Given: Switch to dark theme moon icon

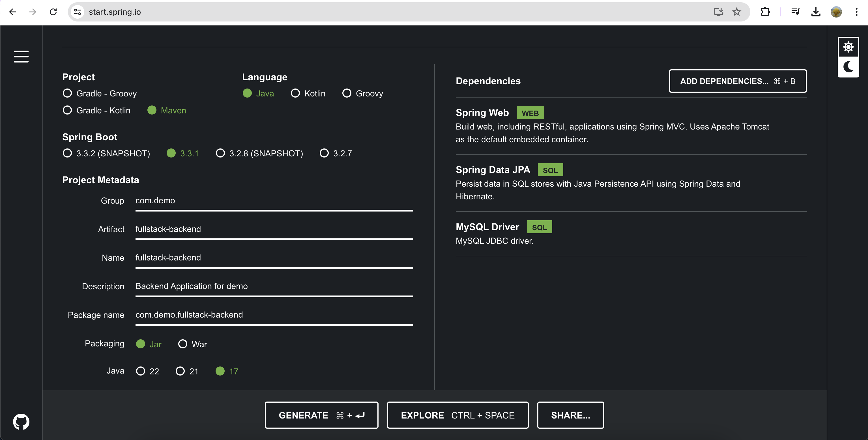Looking at the screenshot, I should click(848, 67).
